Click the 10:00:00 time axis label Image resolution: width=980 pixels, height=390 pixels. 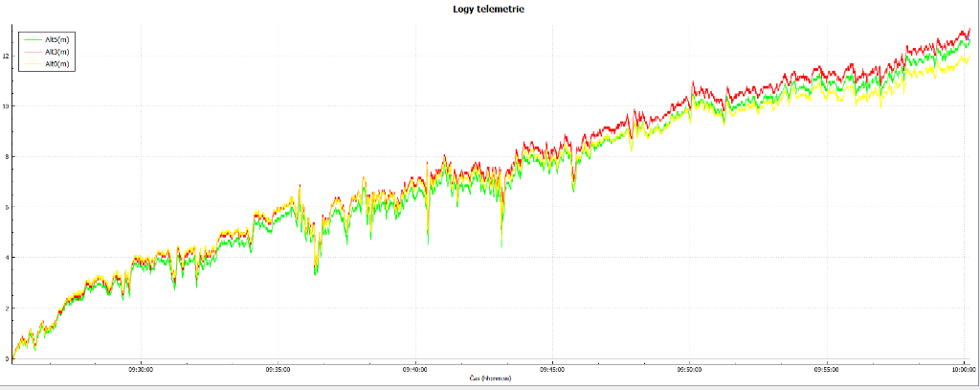(x=963, y=368)
